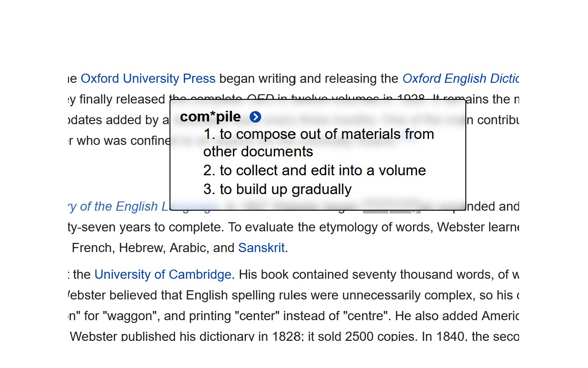Click the com*pile headword in the popup

click(210, 117)
